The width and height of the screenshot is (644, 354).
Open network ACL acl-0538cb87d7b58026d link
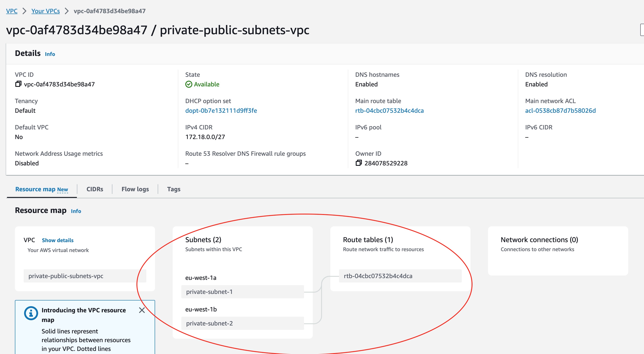pyautogui.click(x=560, y=111)
